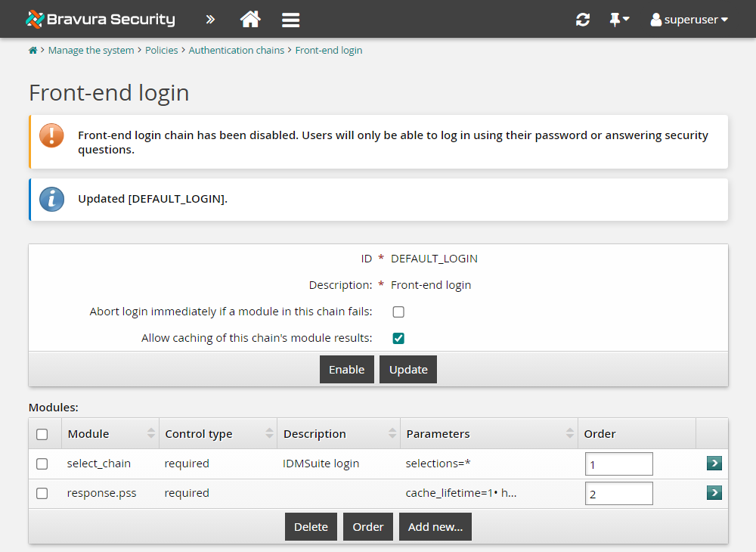Viewport: 756px width, 552px height.
Task: Expand the double-chevron navigation arrow
Action: tap(210, 20)
